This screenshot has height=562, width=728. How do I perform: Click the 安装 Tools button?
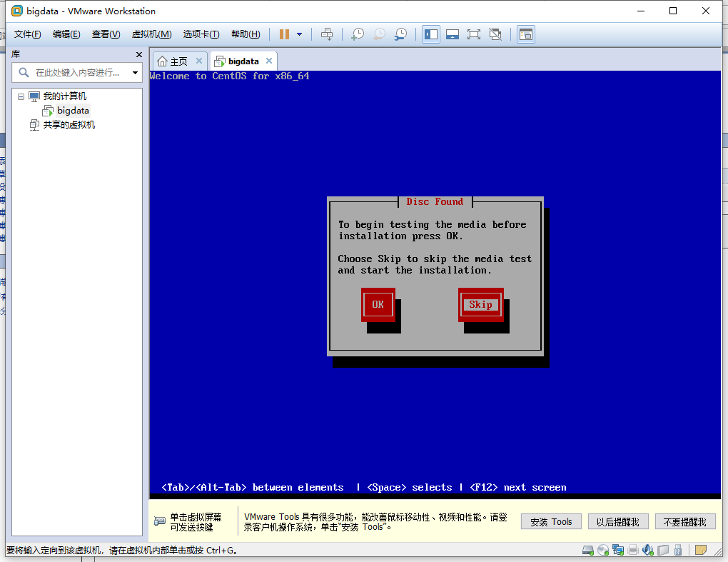coord(551,522)
